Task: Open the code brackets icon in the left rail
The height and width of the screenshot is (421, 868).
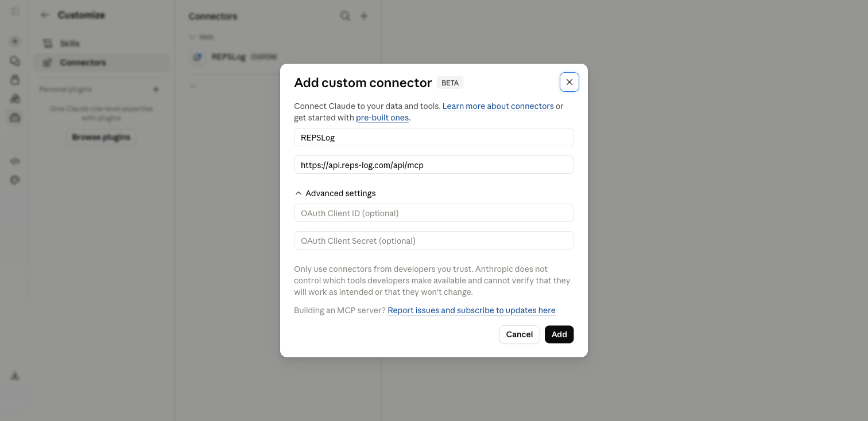Action: (x=15, y=161)
